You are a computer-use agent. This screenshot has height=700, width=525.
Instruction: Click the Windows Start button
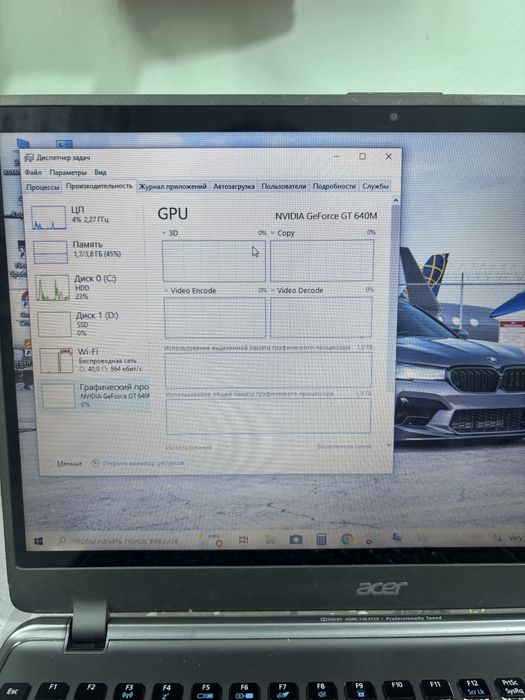coord(38,541)
